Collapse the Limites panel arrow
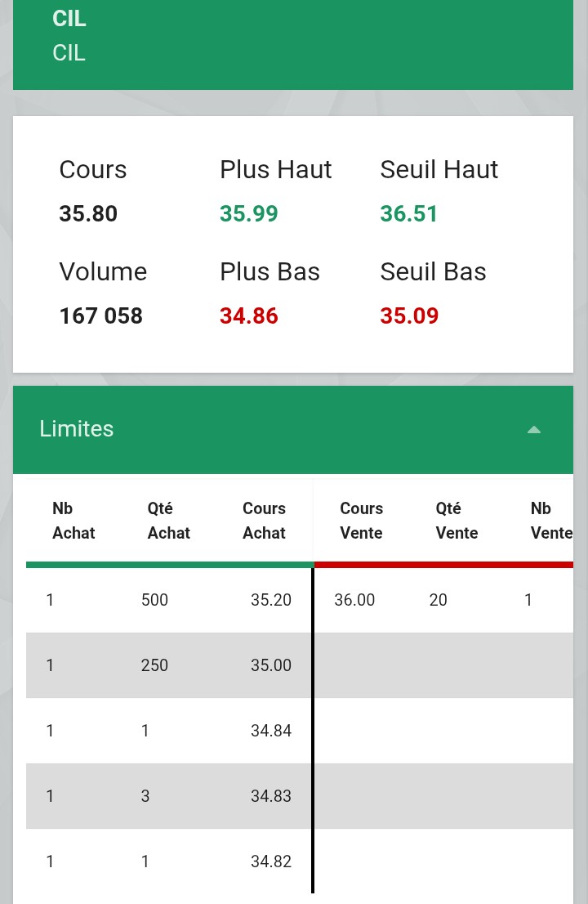The width and height of the screenshot is (588, 904). 534,429
